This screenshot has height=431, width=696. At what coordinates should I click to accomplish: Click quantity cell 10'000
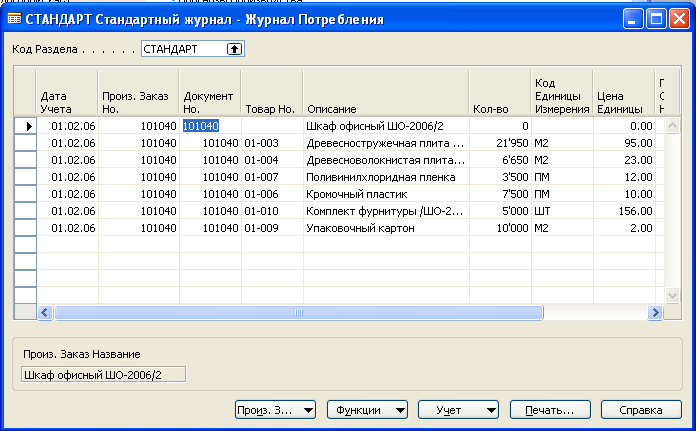[500, 228]
